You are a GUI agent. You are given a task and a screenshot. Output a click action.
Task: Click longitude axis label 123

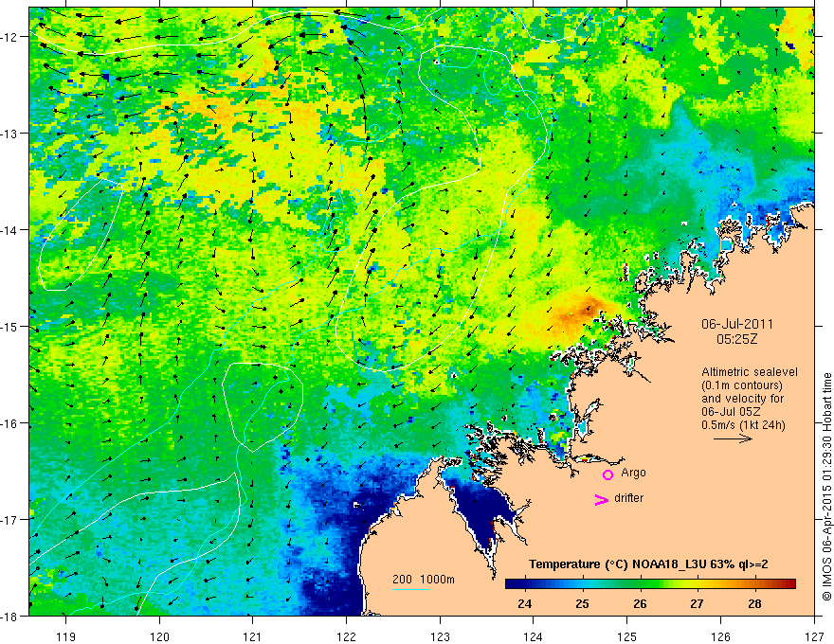[x=440, y=636]
